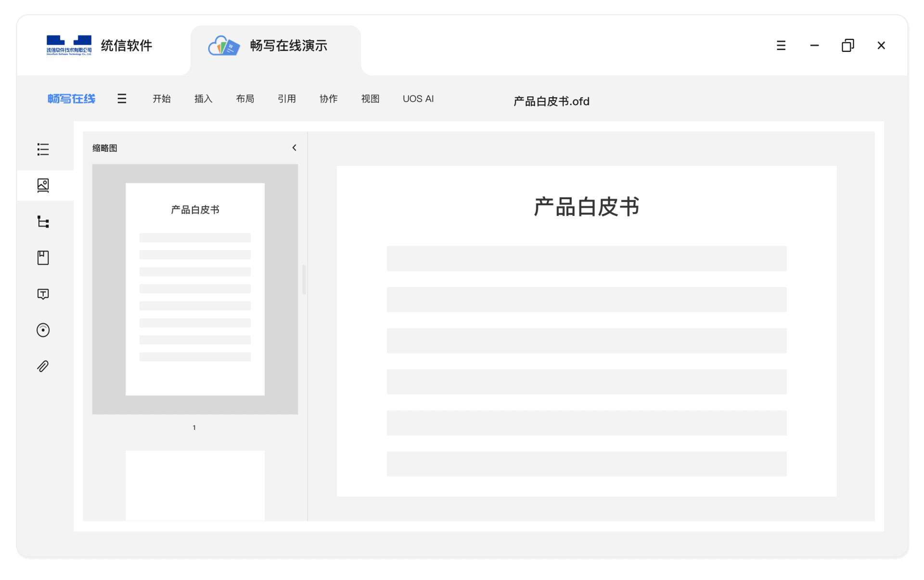The height and width of the screenshot is (580, 924).
Task: Open the title bar hamburger menu
Action: coord(781,45)
